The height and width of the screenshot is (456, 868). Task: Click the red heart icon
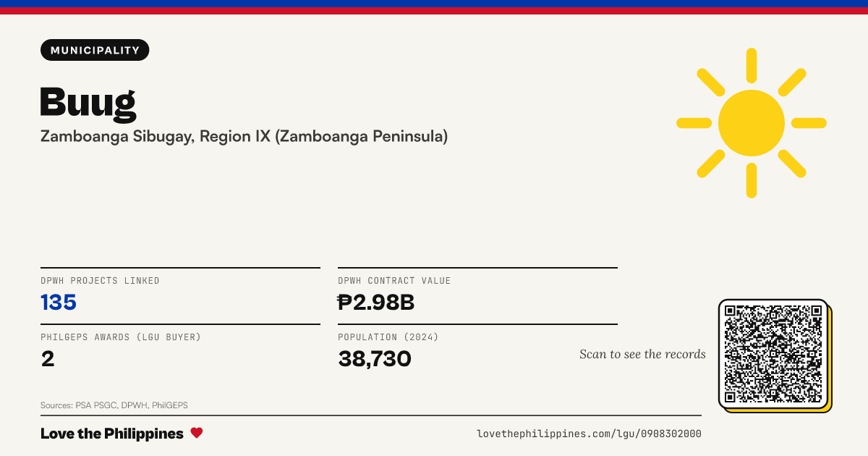(x=197, y=433)
